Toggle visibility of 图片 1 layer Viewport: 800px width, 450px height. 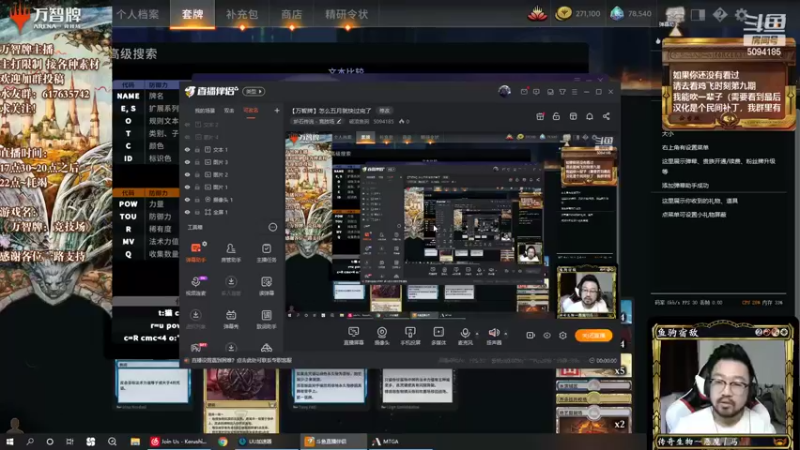click(x=187, y=187)
